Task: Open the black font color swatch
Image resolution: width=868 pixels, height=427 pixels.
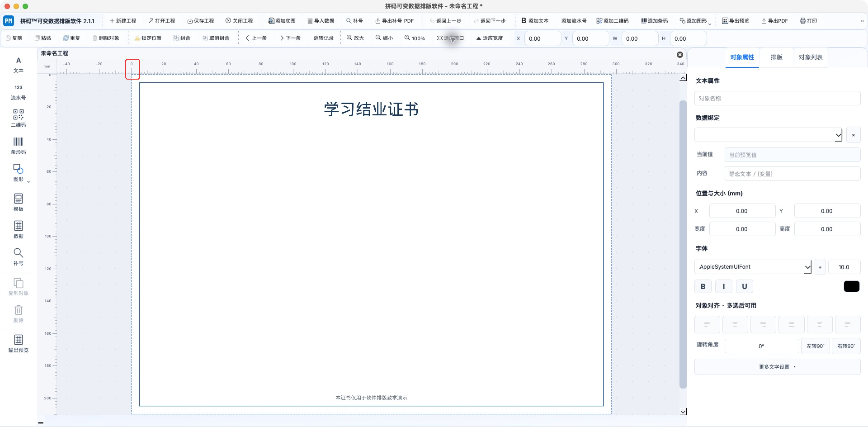Action: click(852, 286)
